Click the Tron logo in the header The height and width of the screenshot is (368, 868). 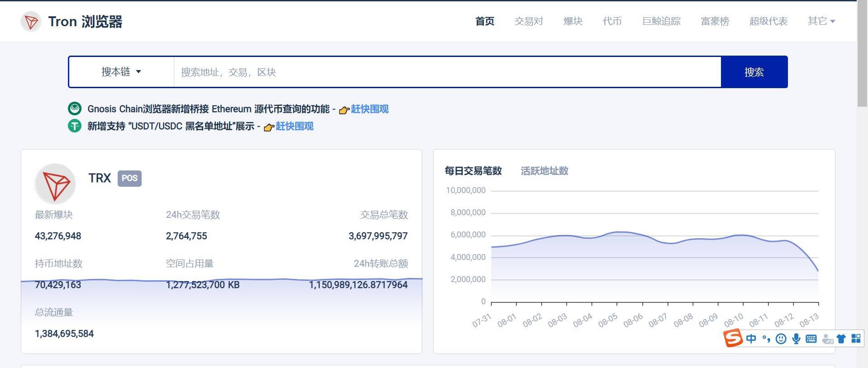point(31,22)
